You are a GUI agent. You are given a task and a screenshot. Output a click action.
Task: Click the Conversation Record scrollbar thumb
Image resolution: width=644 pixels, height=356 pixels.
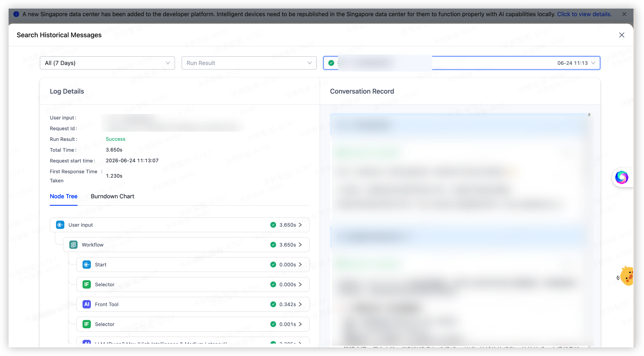click(589, 115)
